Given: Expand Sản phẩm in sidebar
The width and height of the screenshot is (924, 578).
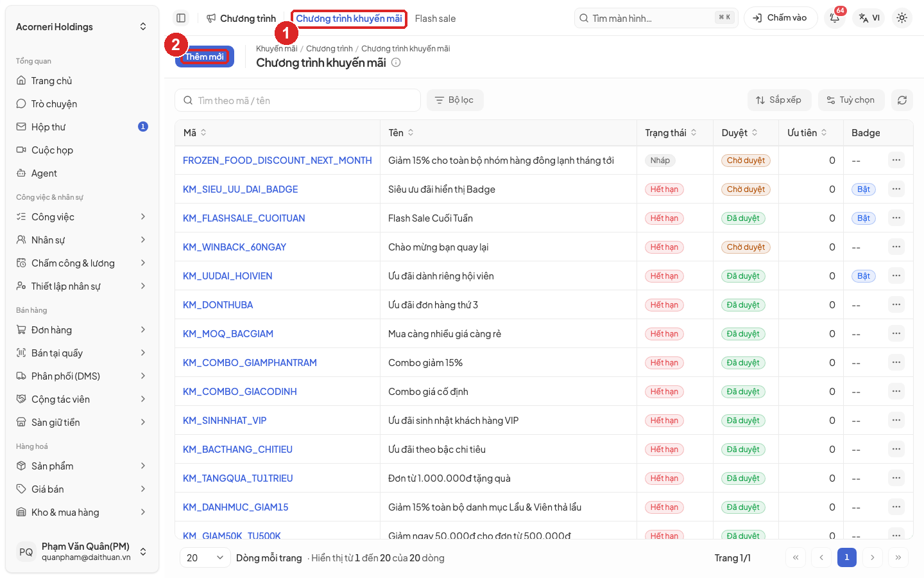Looking at the screenshot, I should tap(81, 466).
